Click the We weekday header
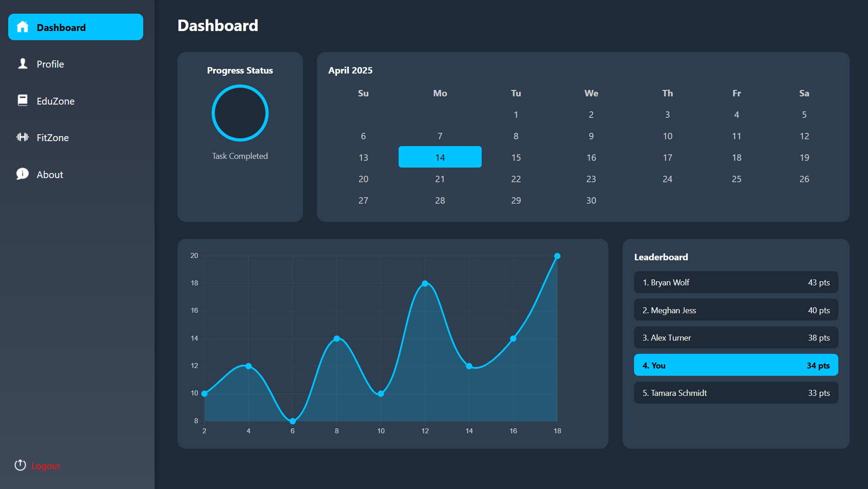This screenshot has width=868, height=489. coord(591,93)
